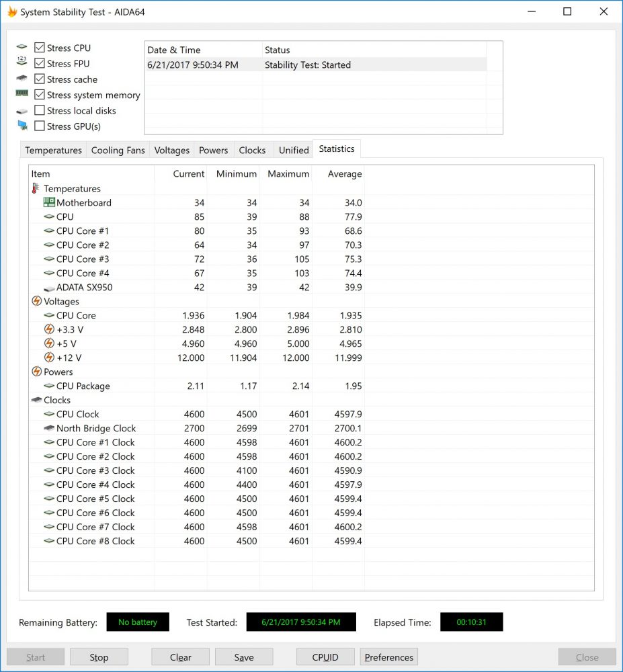Image resolution: width=623 pixels, height=672 pixels.
Task: Click the North Bridge Clock icon
Action: coord(49,427)
